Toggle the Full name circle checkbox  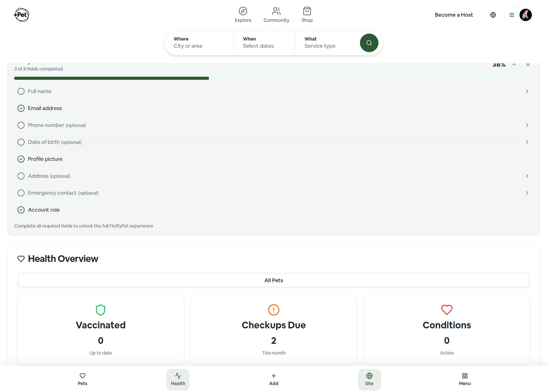(21, 91)
